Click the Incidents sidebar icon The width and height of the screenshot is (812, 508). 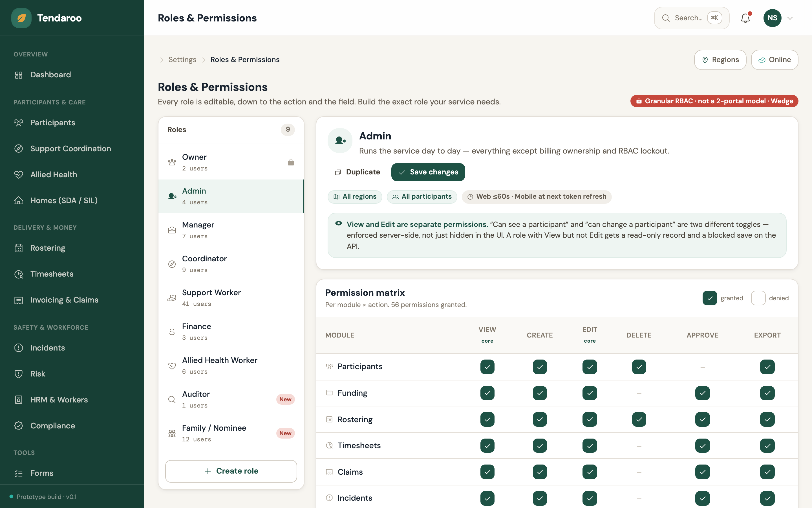pyautogui.click(x=19, y=348)
